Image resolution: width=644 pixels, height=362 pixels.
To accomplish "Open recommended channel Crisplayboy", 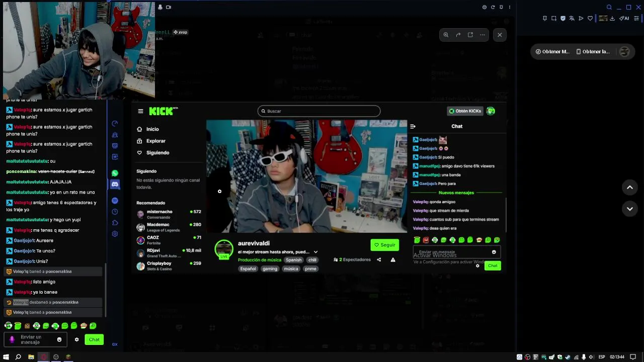I will [169, 266].
